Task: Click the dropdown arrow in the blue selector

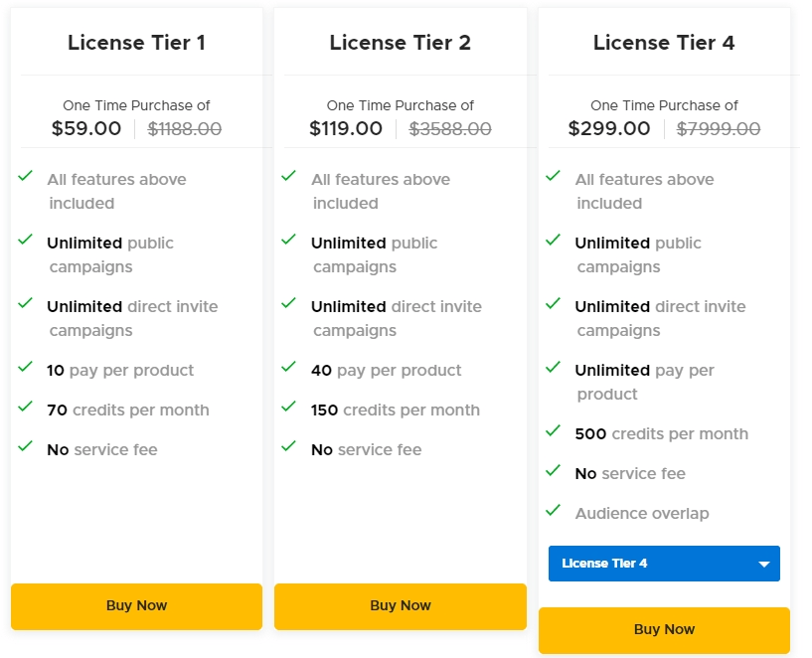Action: 764,565
